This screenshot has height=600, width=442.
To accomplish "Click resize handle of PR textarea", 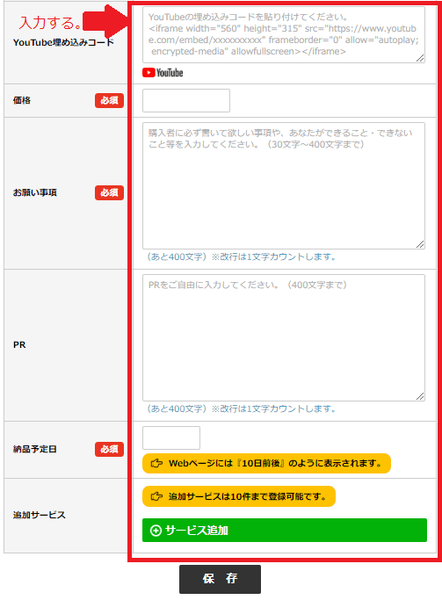I will [420, 396].
